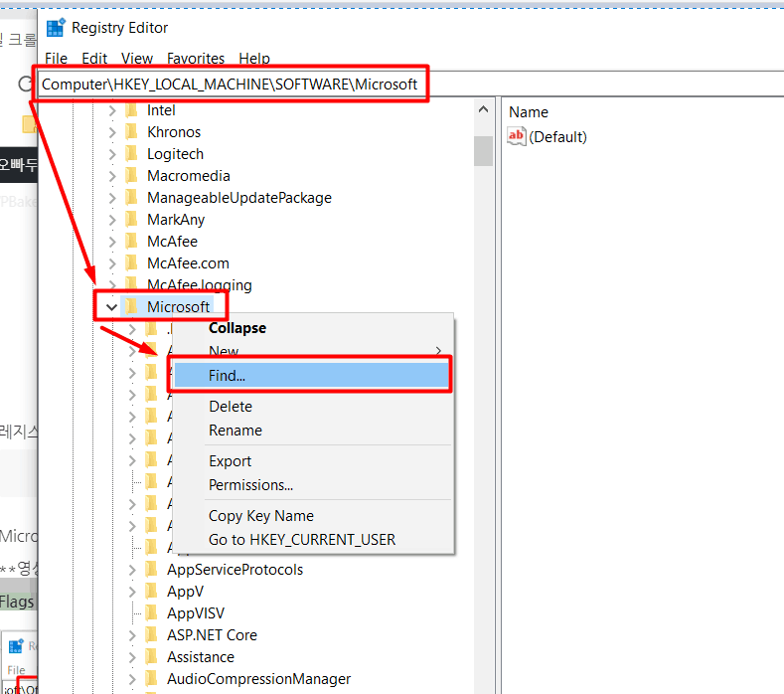Expand the AppServiceProtocols key
Image resolution: width=784 pixels, height=694 pixels.
[132, 570]
